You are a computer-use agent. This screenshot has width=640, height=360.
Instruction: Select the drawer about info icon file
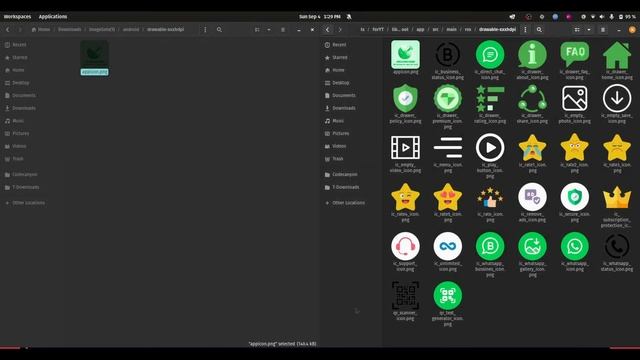tap(532, 55)
